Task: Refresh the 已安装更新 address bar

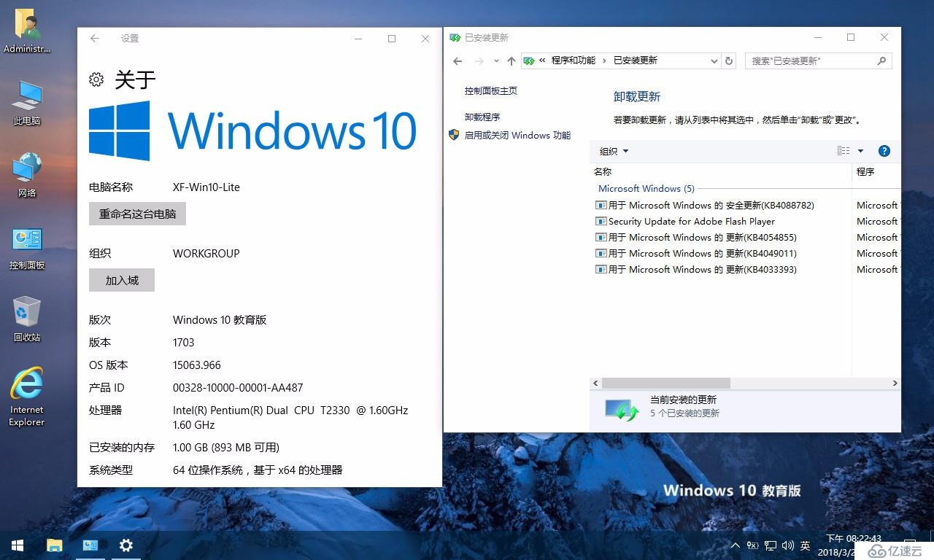Action: pos(729,61)
